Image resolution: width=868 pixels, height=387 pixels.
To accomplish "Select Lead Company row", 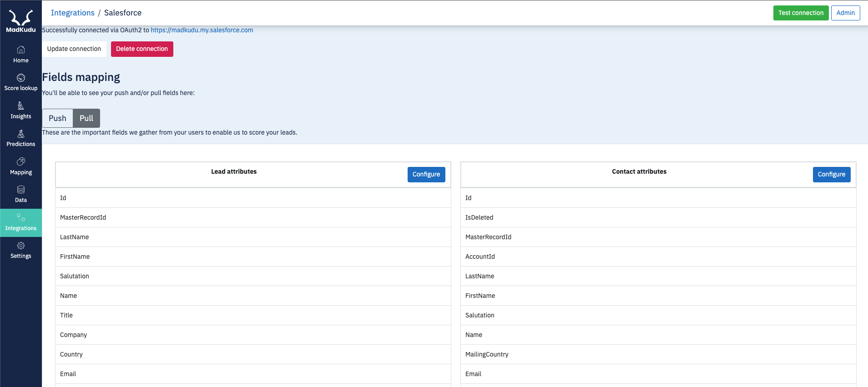I will tap(253, 335).
